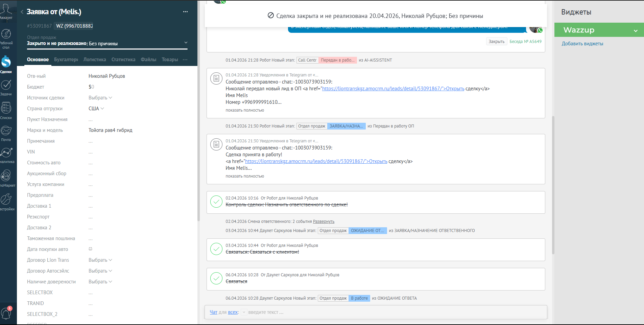Open the Задачи sidebar icon
Image resolution: width=644 pixels, height=325 pixels.
[x=6, y=87]
